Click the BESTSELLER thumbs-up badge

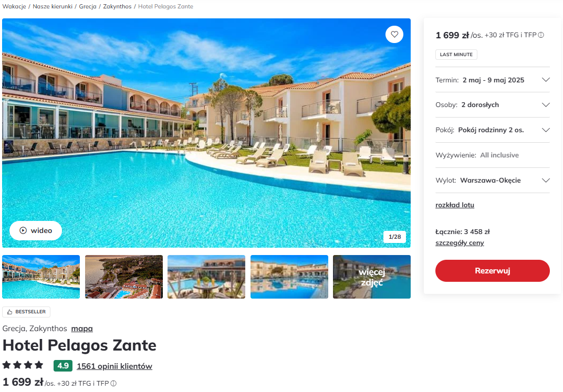pos(26,312)
